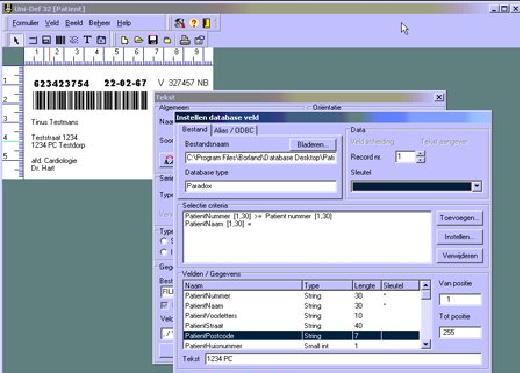Click the Tot positie input field
Screen dimensions: 520x373
(x=460, y=332)
